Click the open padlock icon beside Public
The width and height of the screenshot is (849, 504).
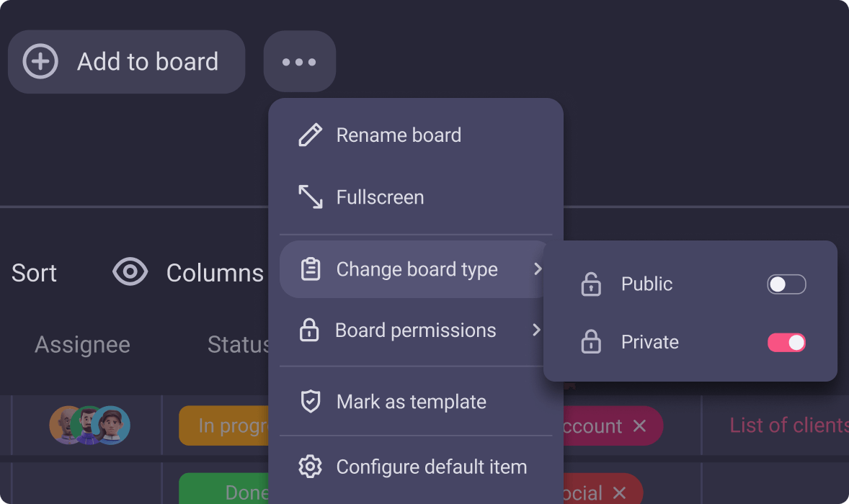(591, 284)
